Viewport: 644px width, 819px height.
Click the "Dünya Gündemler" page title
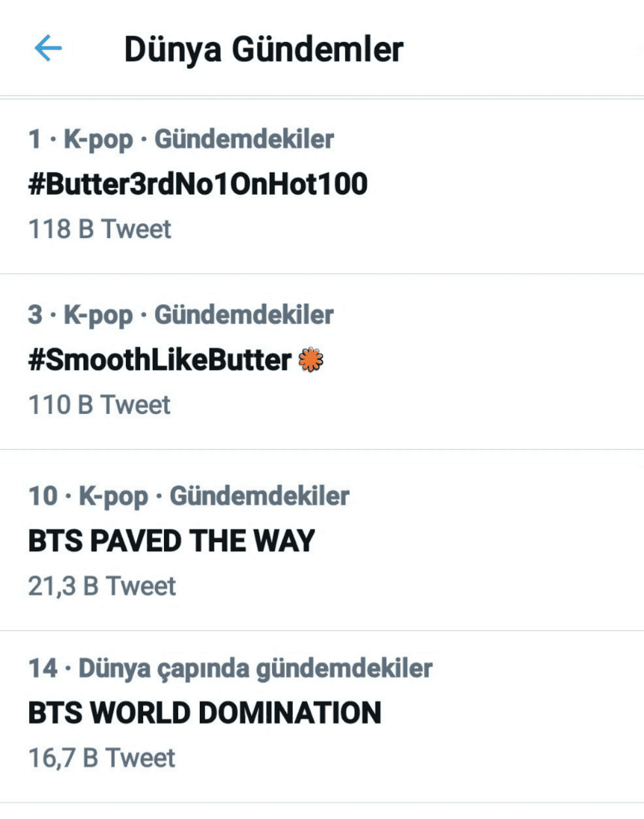(x=263, y=49)
